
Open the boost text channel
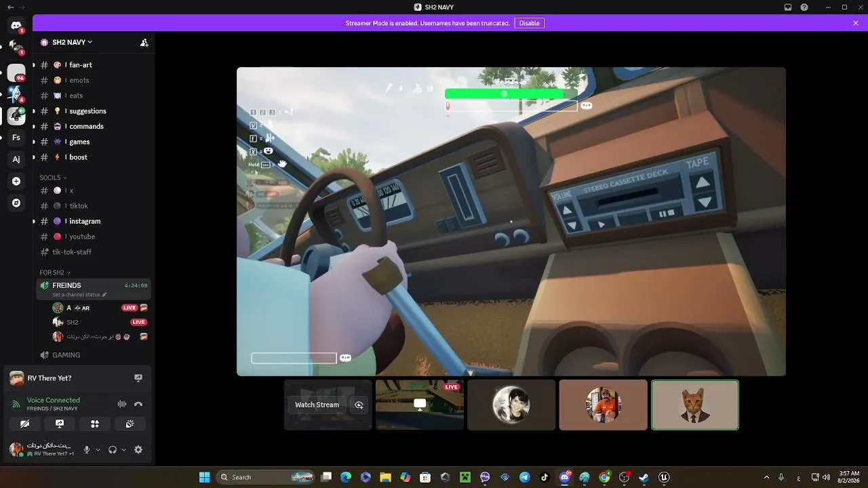(94, 157)
